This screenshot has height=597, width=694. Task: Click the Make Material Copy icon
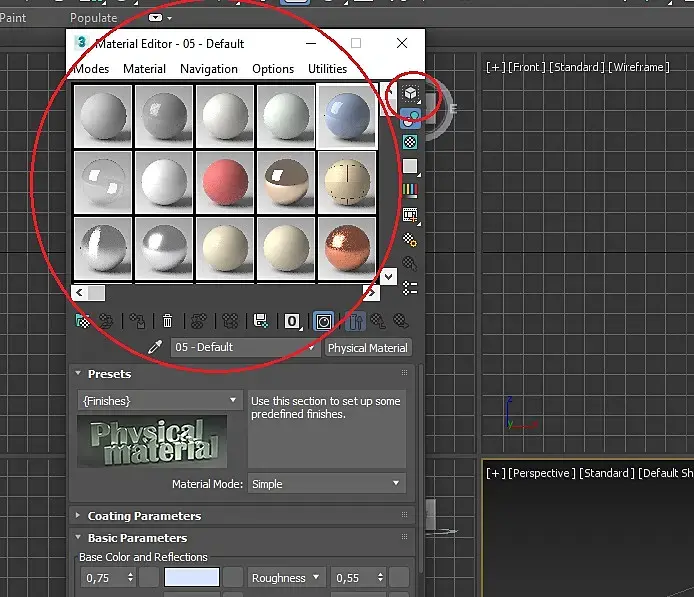point(198,321)
